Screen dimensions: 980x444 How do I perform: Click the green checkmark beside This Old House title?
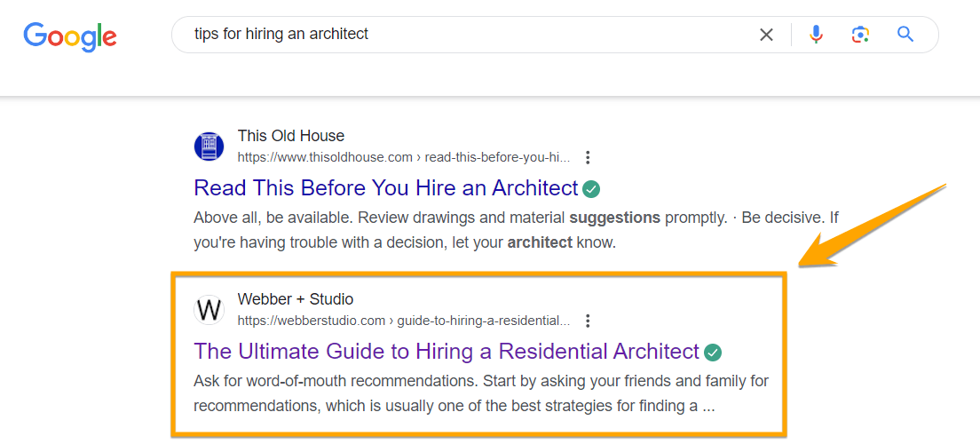(x=591, y=188)
